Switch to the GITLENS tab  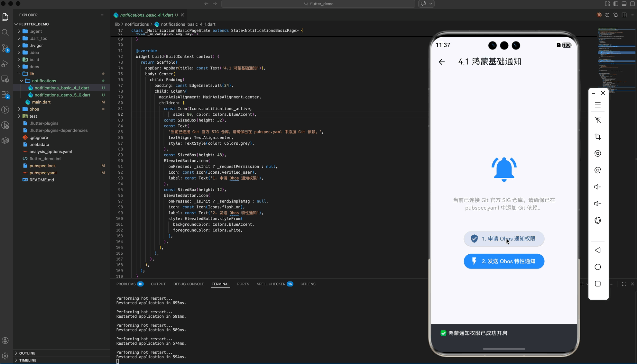click(308, 284)
